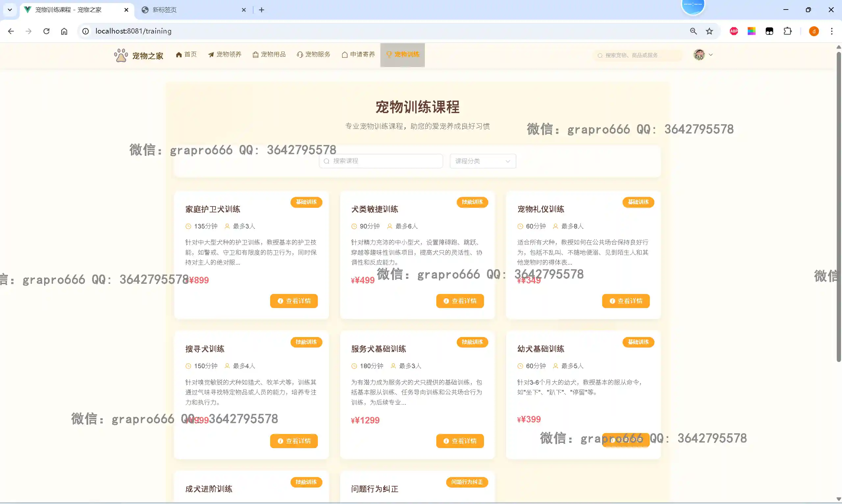Open 宠物服务 nav item
The image size is (842, 504).
[x=313, y=54]
